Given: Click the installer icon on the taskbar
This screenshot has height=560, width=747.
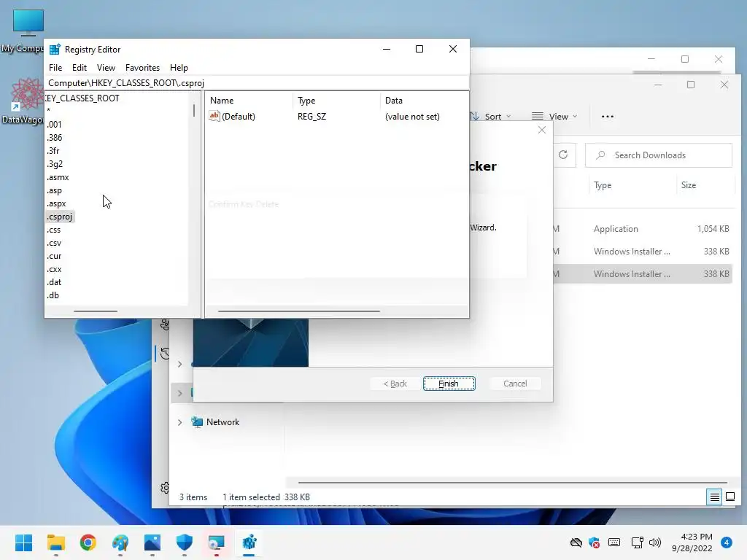Looking at the screenshot, I should (216, 542).
